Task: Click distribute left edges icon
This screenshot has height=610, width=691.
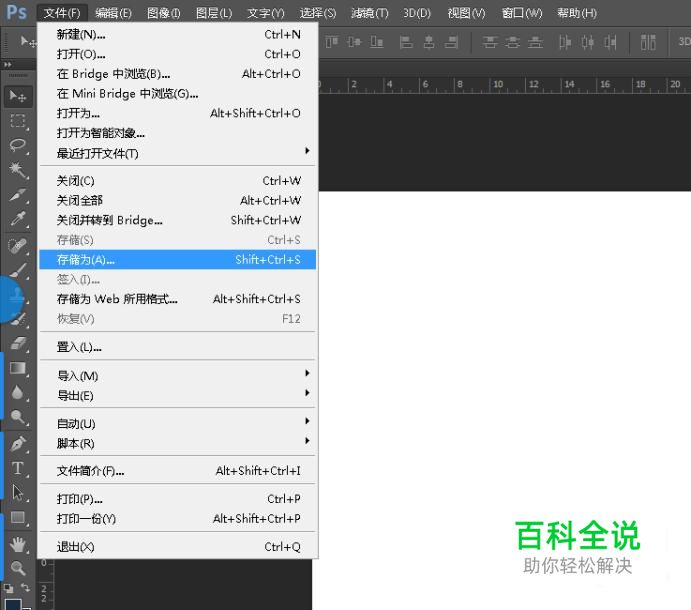Action: 565,42
